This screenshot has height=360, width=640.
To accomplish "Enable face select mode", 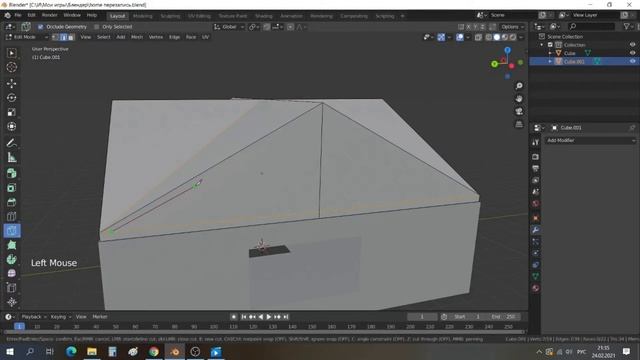I will [71, 37].
